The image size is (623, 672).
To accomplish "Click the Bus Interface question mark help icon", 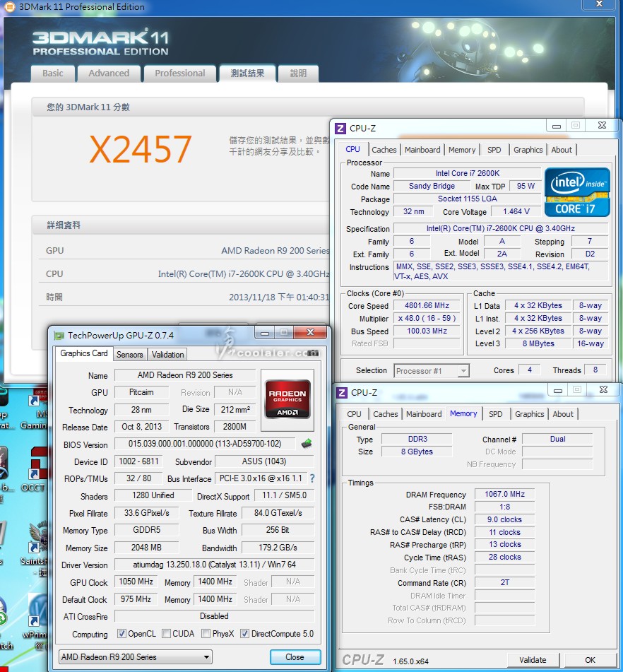I will 312,478.
